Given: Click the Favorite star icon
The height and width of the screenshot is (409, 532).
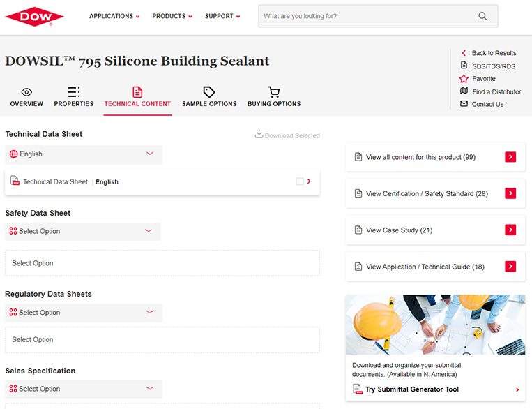Looking at the screenshot, I should tap(464, 79).
